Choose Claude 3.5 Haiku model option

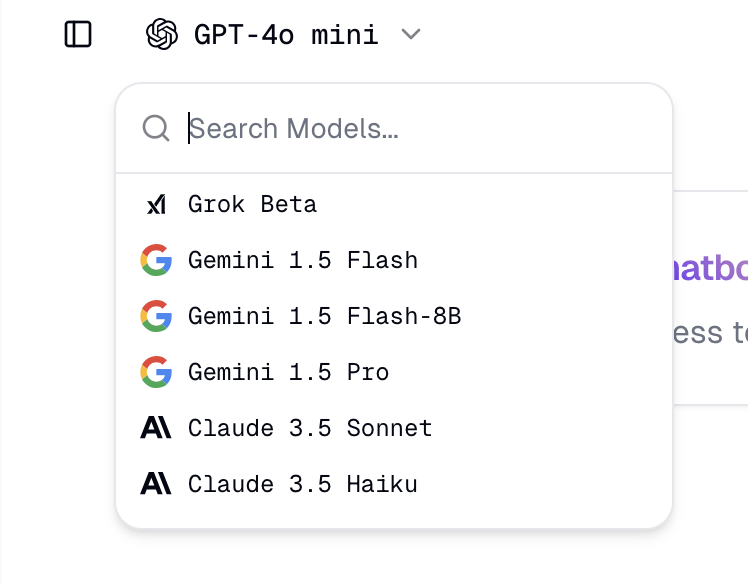coord(303,485)
